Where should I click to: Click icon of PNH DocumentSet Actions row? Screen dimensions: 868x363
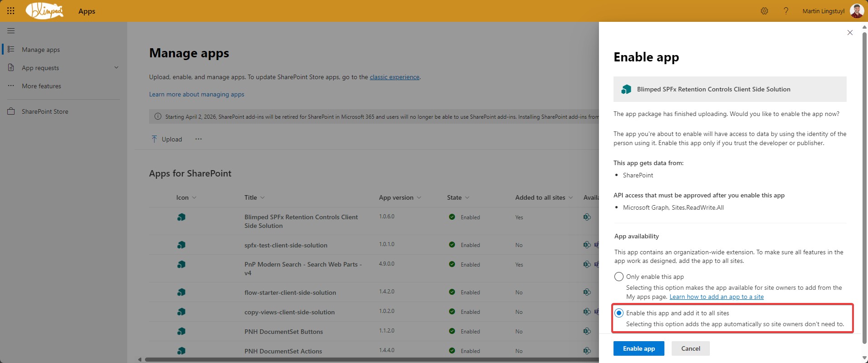tap(181, 351)
